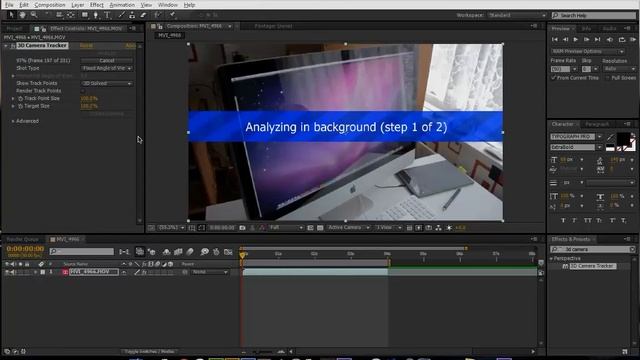640x360 pixels.
Task: Select 3D Camera Tracker in Effects & Presets
Action: click(x=593, y=266)
